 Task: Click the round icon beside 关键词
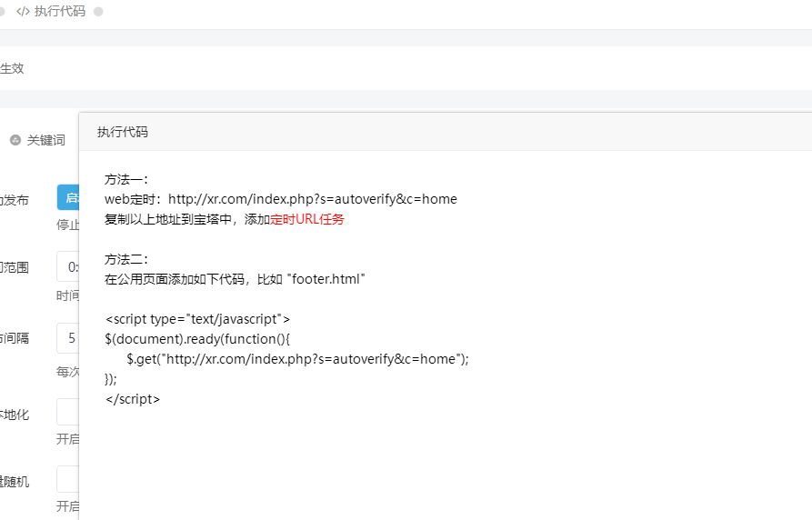point(15,140)
